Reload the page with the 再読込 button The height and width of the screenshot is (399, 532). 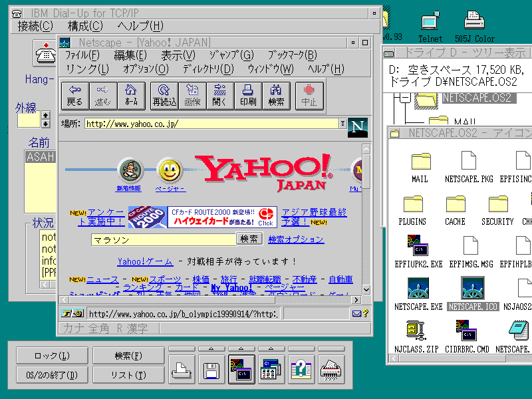pos(164,96)
